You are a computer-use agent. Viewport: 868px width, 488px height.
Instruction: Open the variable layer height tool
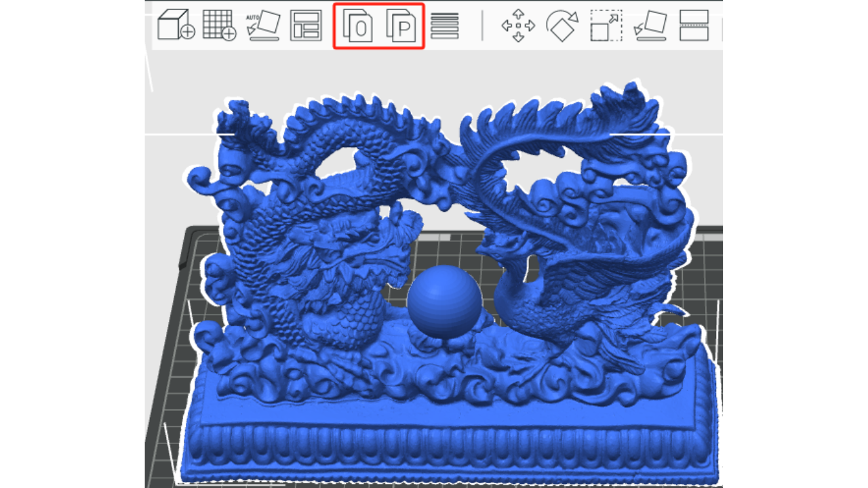tap(445, 26)
